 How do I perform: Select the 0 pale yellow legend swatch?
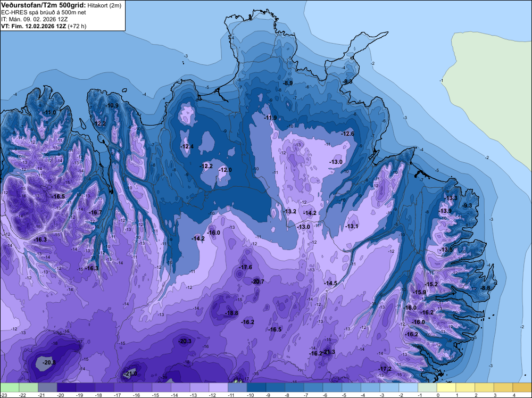[446, 387]
